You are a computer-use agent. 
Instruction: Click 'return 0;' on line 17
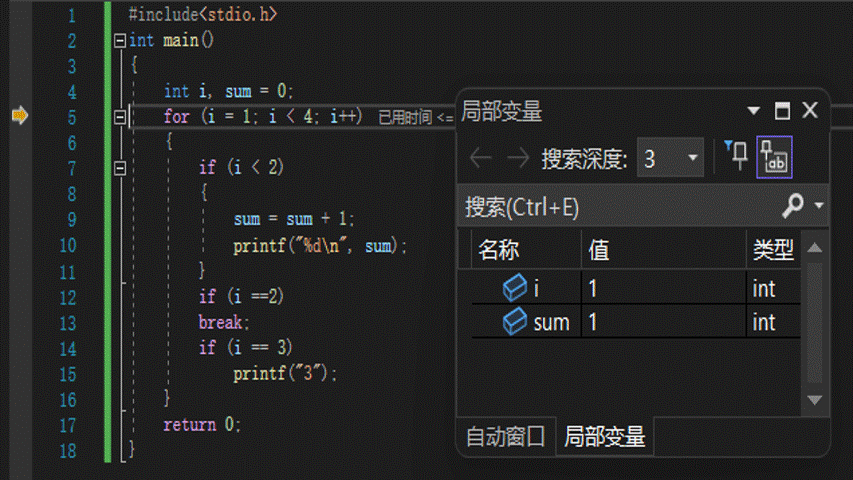(x=201, y=424)
